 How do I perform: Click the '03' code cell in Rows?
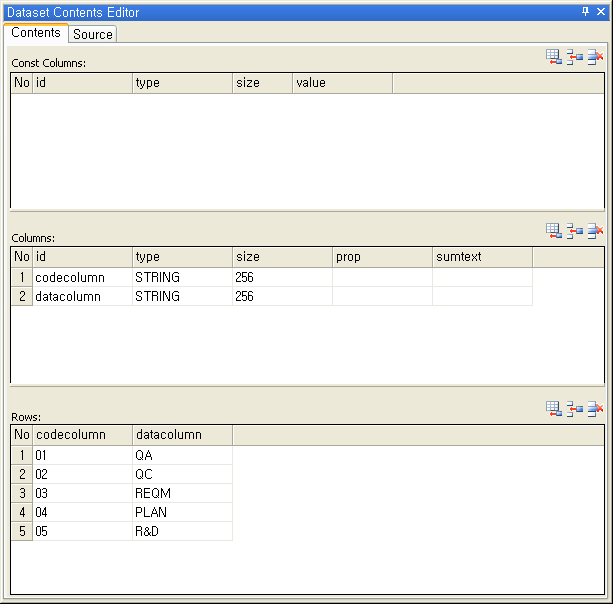82,493
